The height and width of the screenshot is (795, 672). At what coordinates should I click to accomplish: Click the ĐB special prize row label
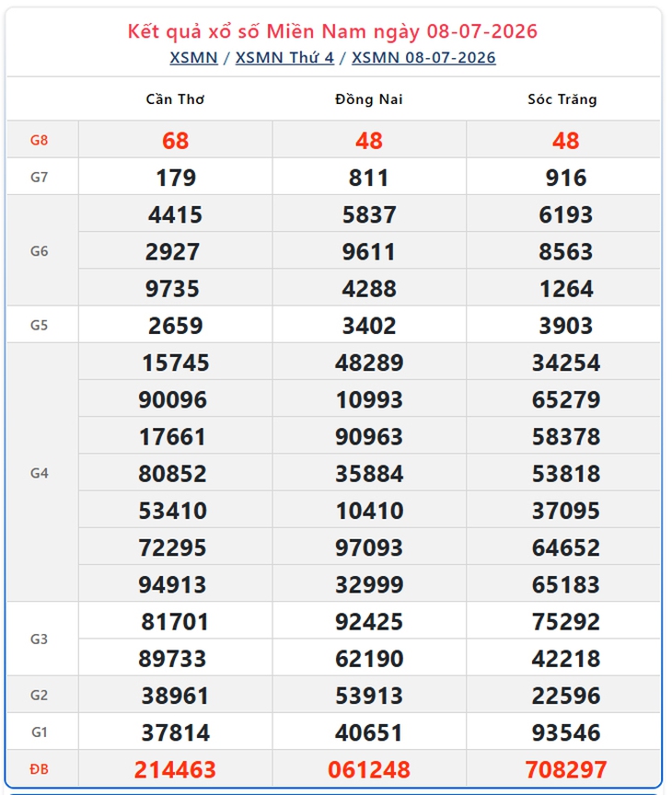(x=39, y=769)
